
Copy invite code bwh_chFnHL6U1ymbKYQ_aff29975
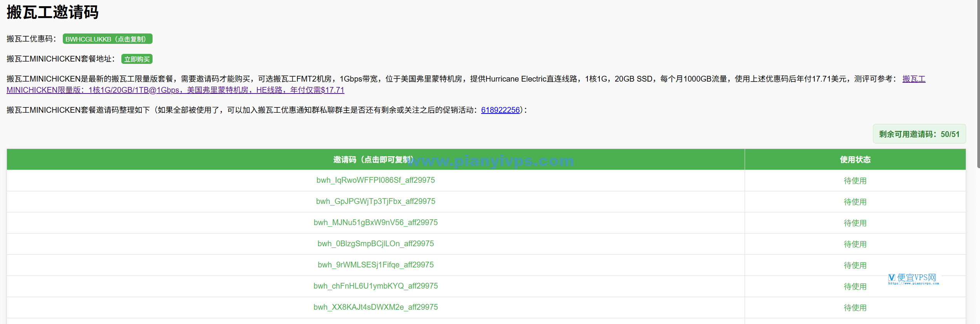point(376,286)
